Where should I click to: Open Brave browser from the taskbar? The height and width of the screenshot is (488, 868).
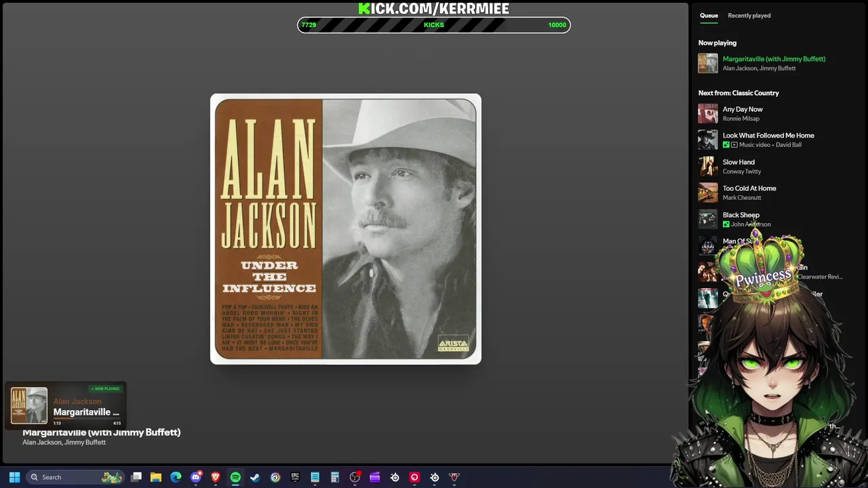coord(216,477)
